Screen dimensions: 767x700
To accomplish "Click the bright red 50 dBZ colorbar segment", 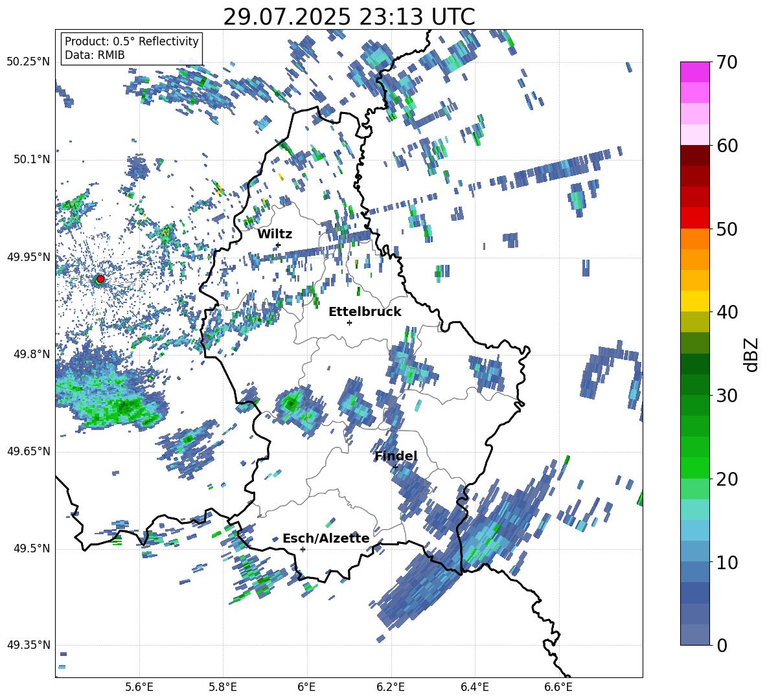I will pyautogui.click(x=695, y=218).
